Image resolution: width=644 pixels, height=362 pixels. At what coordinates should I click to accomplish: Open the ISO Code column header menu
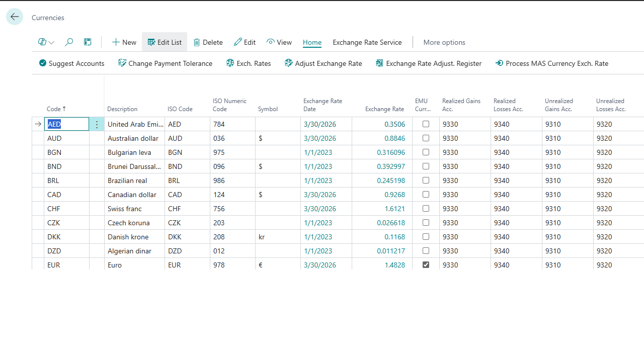coord(180,109)
